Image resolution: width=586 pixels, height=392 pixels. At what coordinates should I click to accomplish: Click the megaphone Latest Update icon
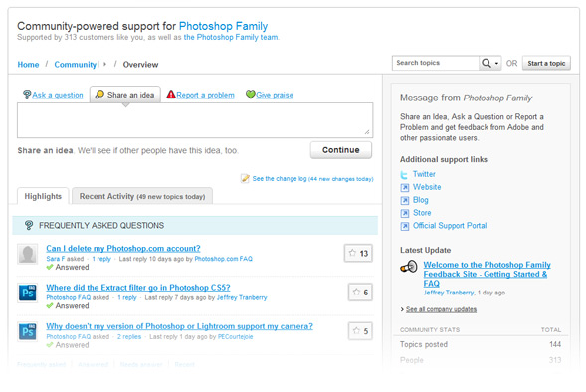click(409, 267)
